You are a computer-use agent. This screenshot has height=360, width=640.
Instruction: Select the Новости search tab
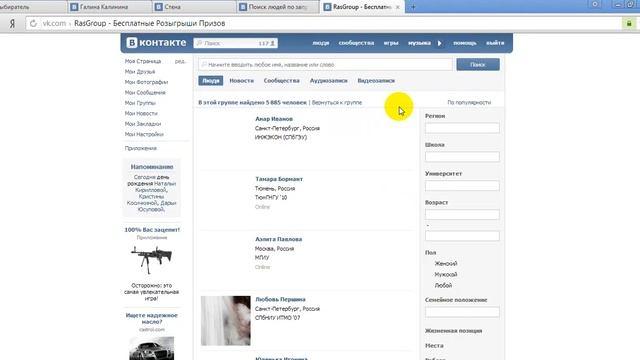click(x=241, y=81)
